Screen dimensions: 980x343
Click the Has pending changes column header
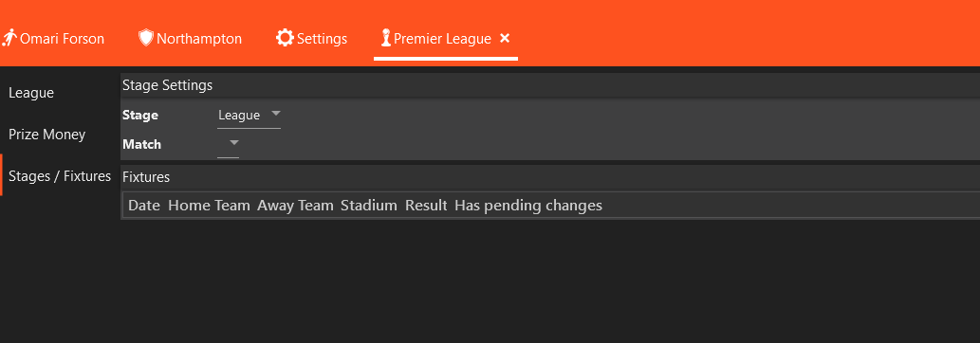[528, 205]
